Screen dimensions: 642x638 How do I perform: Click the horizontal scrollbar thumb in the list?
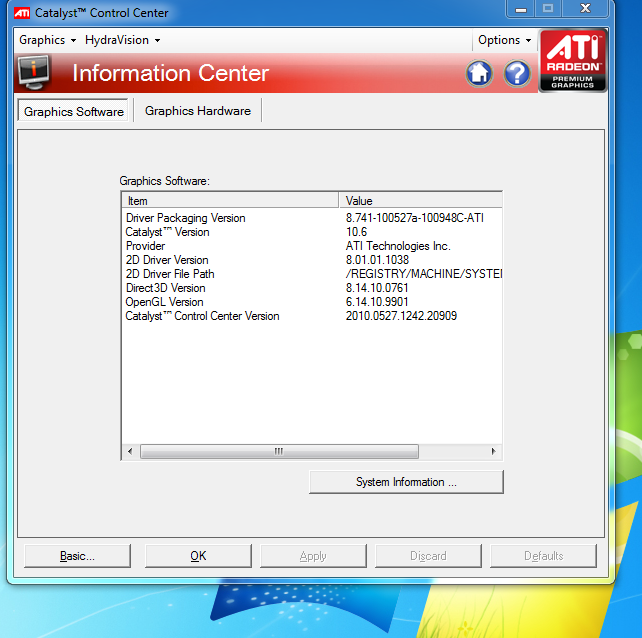279,451
